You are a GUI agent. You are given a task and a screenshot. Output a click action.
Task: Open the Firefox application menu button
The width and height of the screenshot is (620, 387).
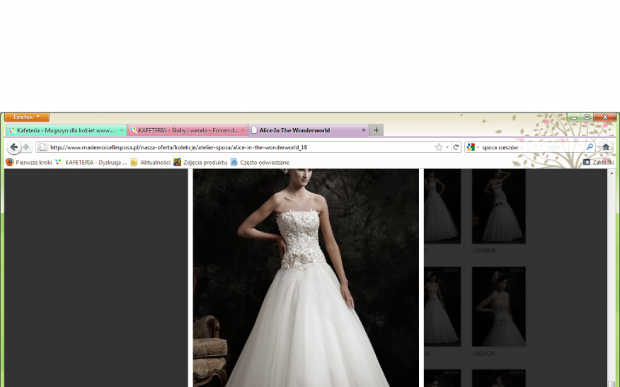[x=27, y=117]
